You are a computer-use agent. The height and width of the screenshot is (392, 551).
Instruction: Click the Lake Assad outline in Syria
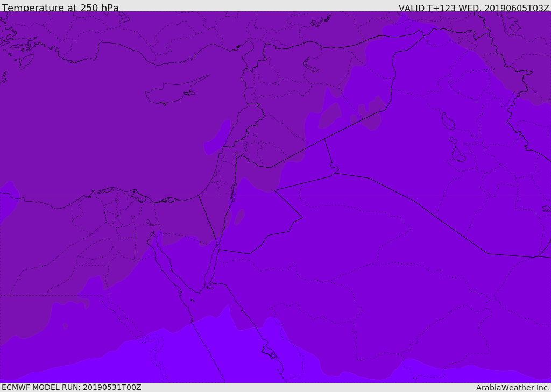point(310,66)
